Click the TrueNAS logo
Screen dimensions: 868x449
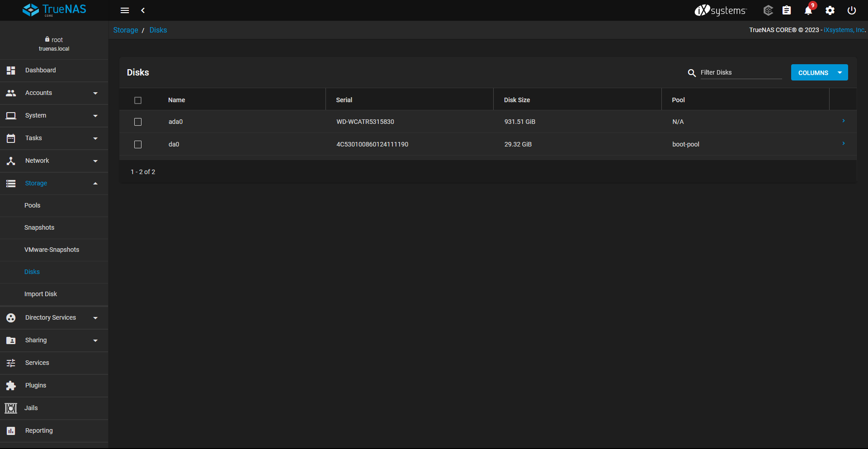(x=54, y=10)
